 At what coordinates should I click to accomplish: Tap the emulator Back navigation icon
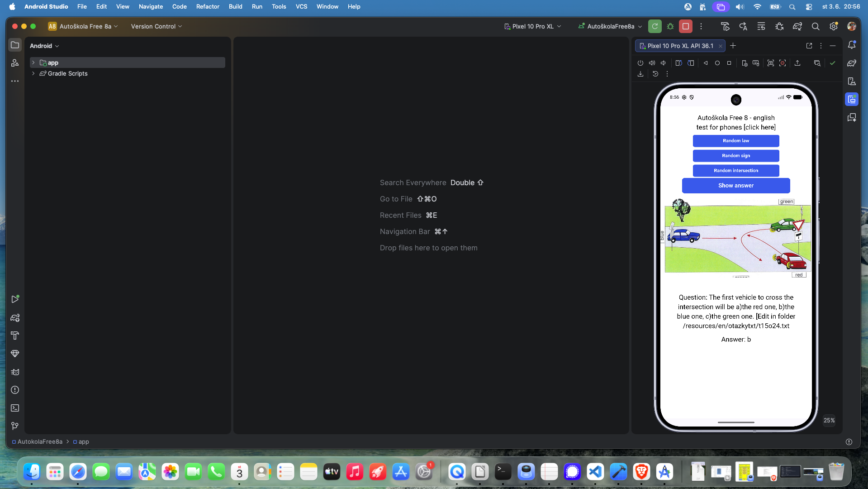706,63
